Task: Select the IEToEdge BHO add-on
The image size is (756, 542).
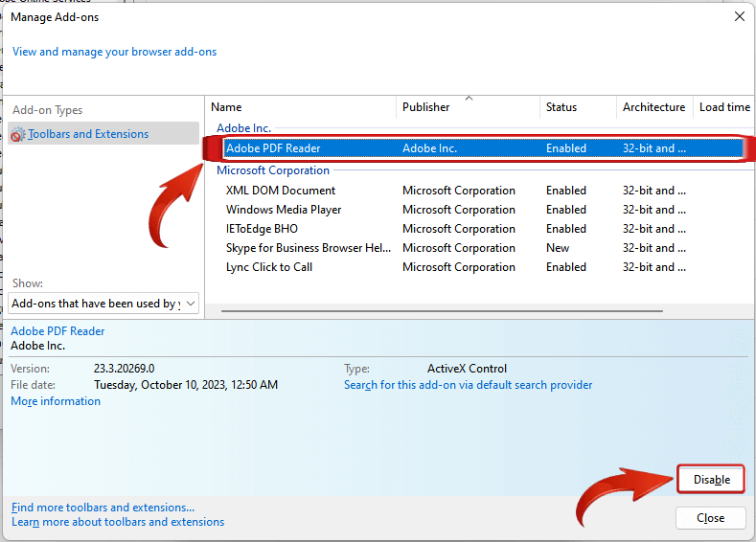Action: point(262,229)
